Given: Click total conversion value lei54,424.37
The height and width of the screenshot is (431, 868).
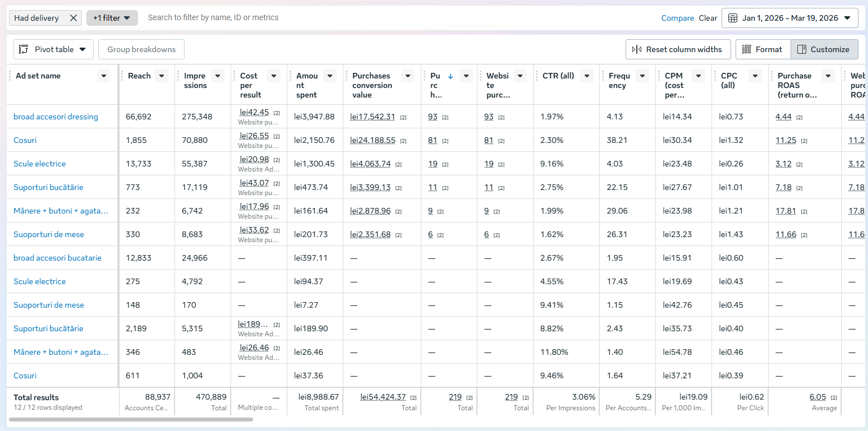Looking at the screenshot, I should click(383, 397).
